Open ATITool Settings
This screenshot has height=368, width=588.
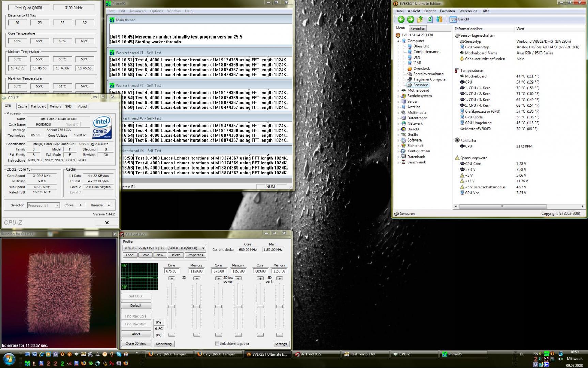click(281, 344)
